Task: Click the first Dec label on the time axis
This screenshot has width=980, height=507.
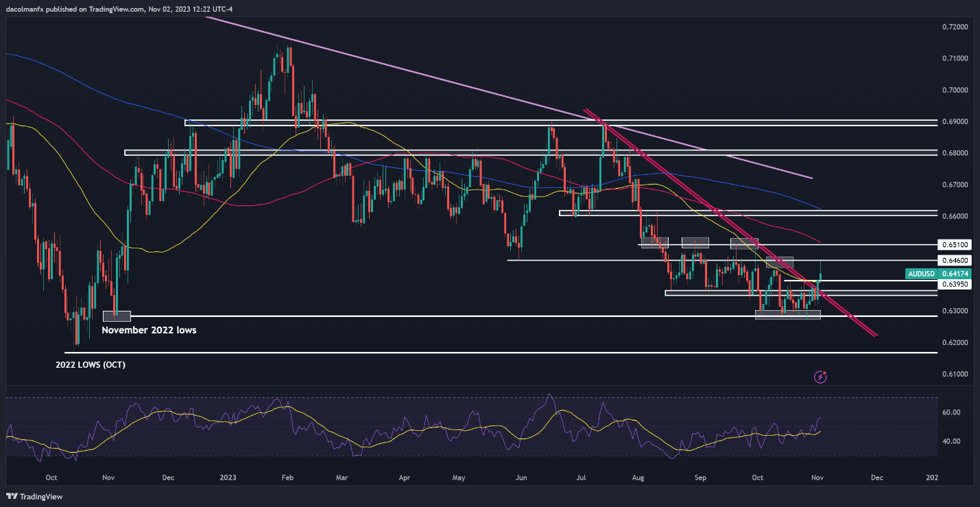Action: coord(168,476)
